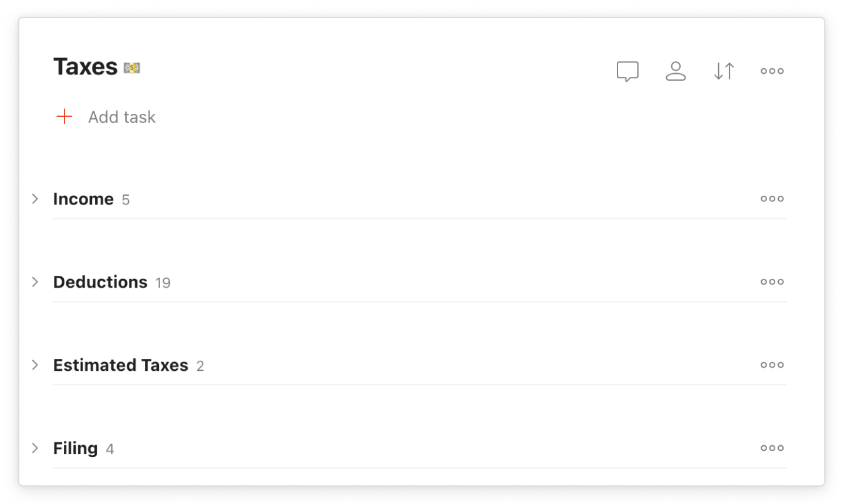Expand the Income section
The width and height of the screenshot is (842, 504).
36,198
